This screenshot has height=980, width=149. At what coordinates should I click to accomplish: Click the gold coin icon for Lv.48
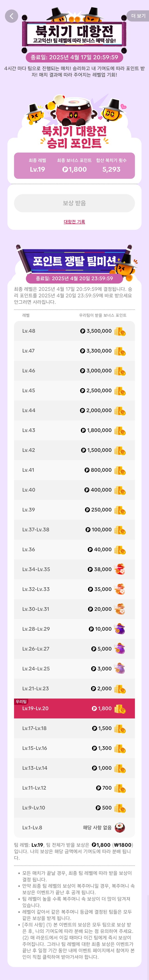(x=120, y=331)
